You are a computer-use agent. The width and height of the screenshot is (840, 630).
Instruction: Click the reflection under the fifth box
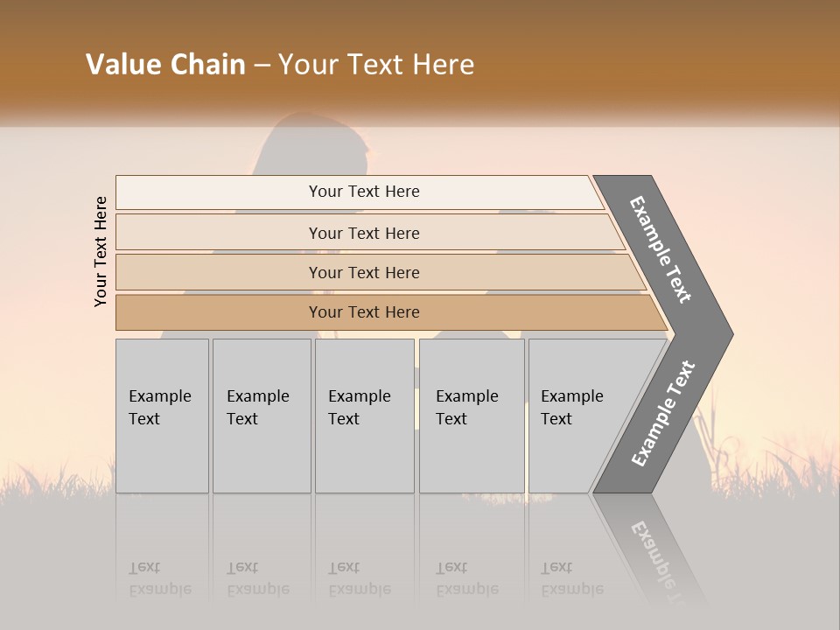[571, 577]
